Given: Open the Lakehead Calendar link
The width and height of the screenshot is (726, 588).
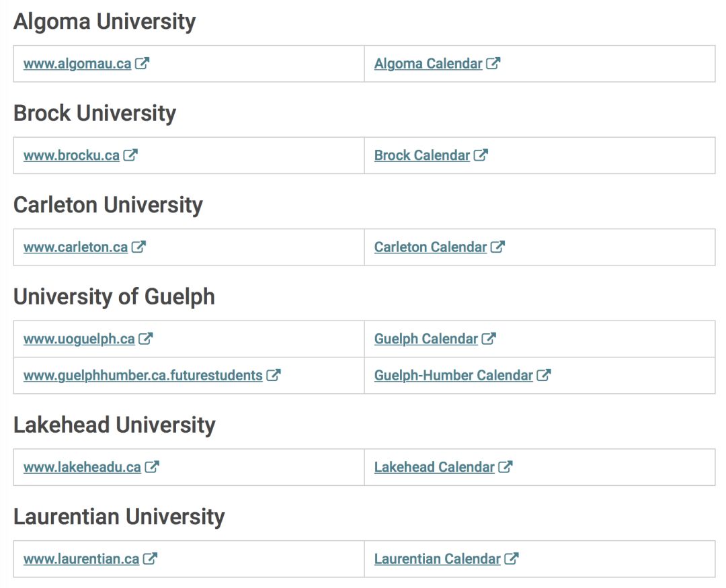Looking at the screenshot, I should 434,466.
